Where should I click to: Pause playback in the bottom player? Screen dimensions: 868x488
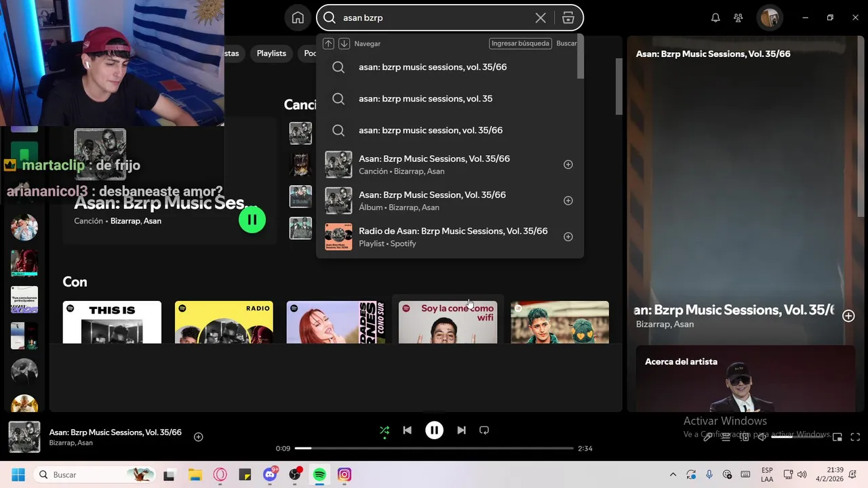tap(434, 430)
